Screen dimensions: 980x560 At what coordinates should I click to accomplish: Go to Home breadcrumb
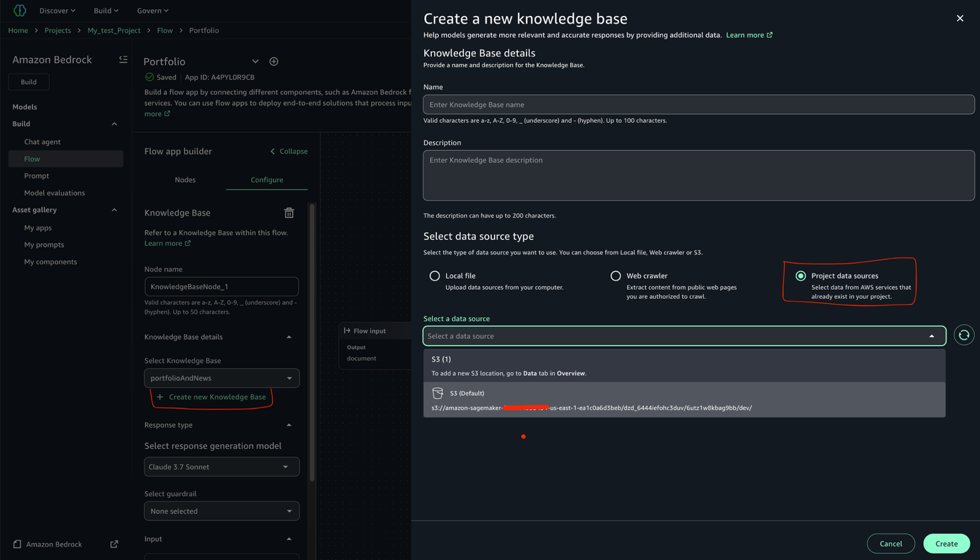click(18, 31)
